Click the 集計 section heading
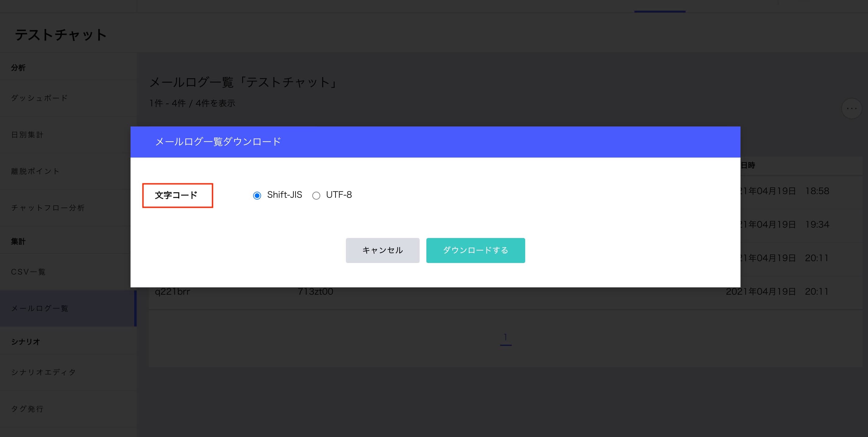 18,241
